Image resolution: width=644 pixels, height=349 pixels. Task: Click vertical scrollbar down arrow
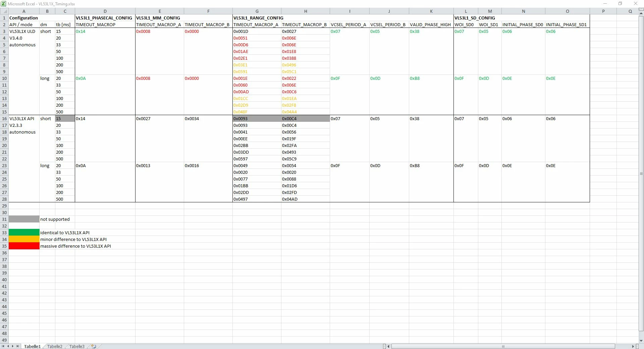tap(641, 341)
